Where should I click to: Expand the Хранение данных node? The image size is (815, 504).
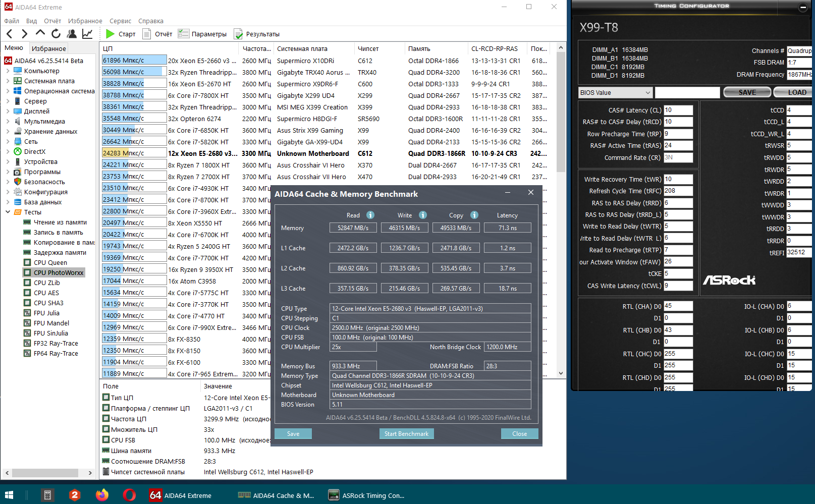(x=8, y=132)
